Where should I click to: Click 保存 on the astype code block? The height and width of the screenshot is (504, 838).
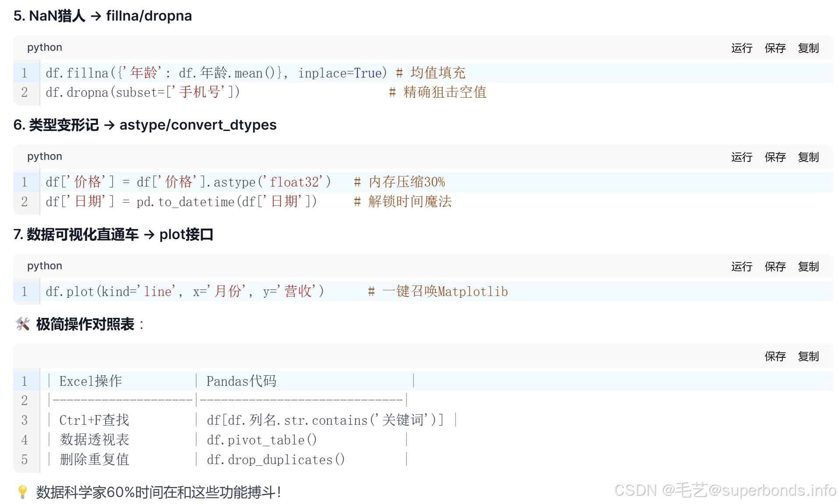tap(775, 157)
